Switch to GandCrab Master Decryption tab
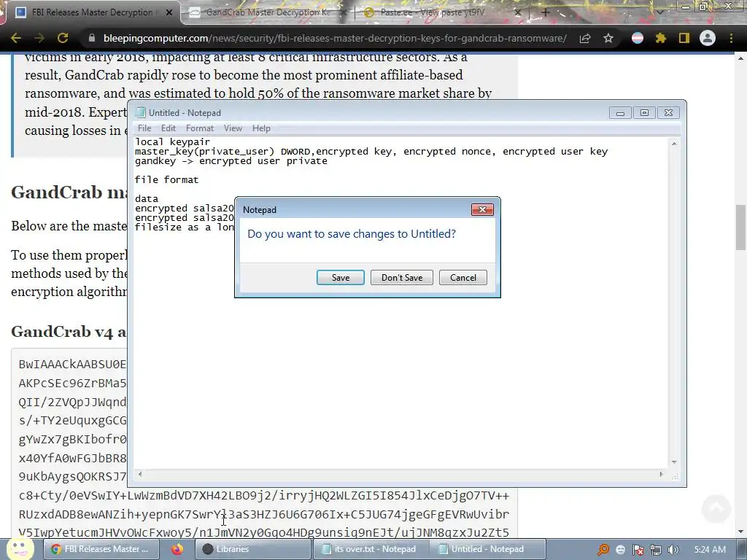The height and width of the screenshot is (560, 747). [x=268, y=12]
